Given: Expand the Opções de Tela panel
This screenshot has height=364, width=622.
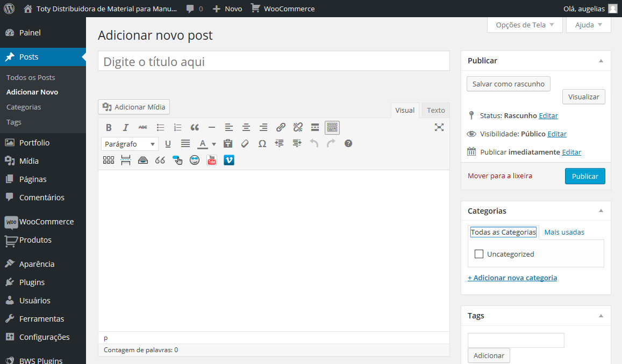Looking at the screenshot, I should tap(525, 25).
